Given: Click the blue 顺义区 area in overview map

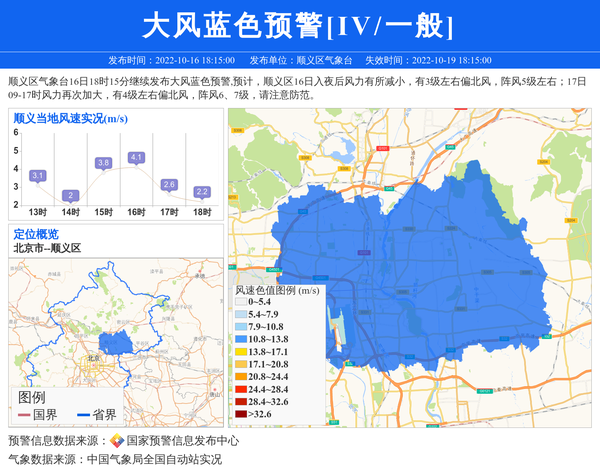Looking at the screenshot, I should tap(120, 342).
